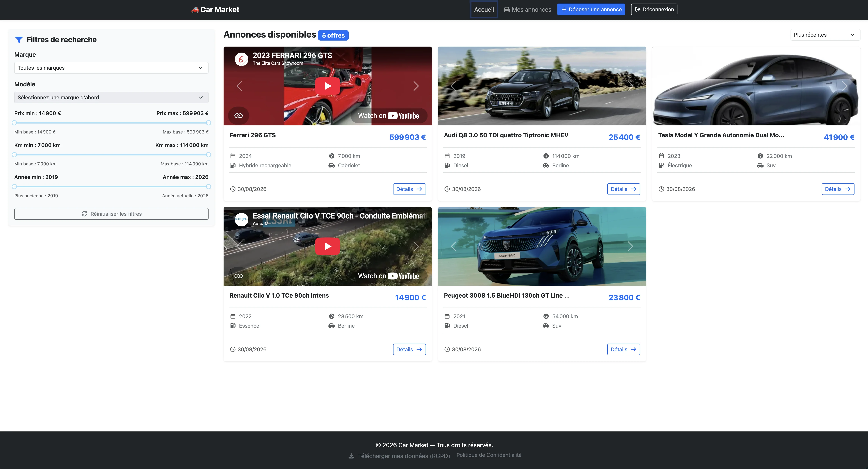Open Politique de Confidentialité link
This screenshot has width=868, height=469.
489,455
